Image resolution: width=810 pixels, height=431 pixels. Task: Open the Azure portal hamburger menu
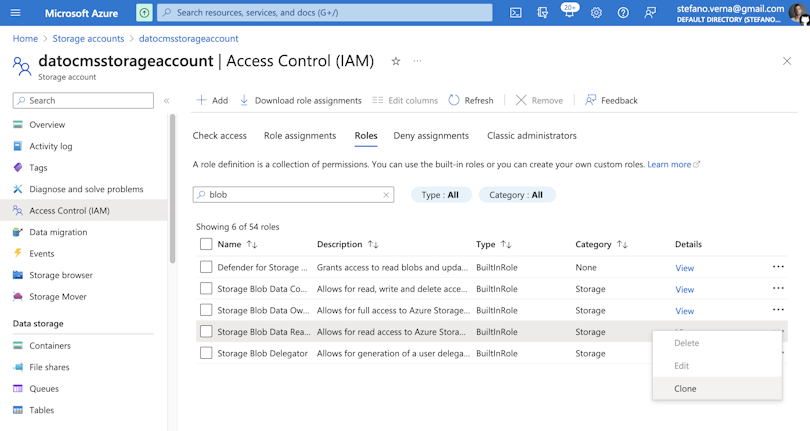15,12
